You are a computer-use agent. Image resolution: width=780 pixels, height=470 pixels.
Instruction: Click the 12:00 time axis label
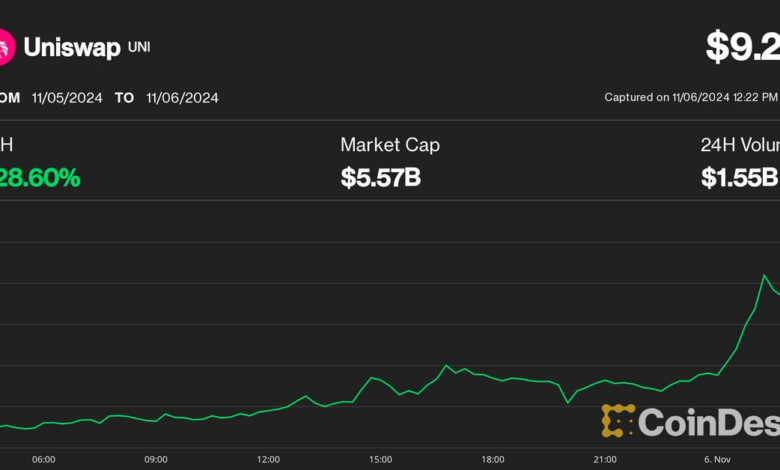[268, 460]
